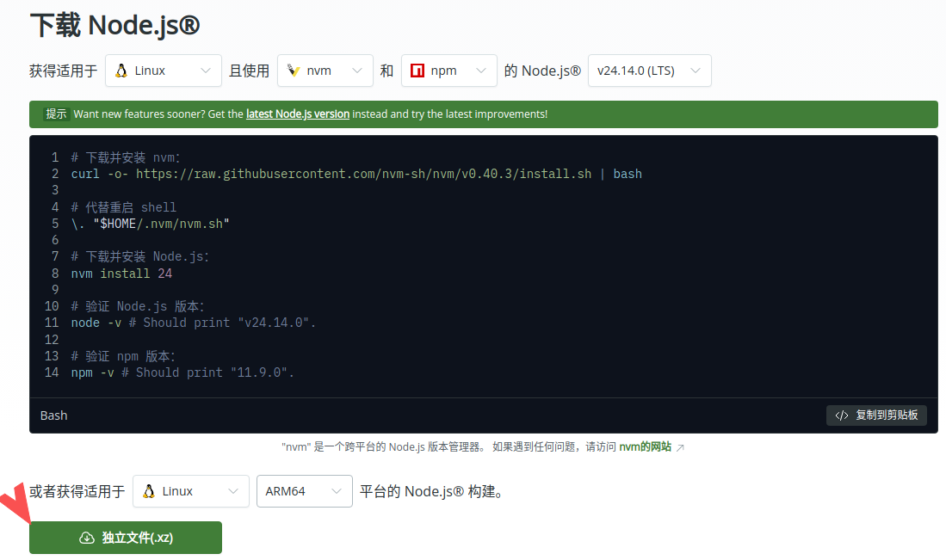The height and width of the screenshot is (560, 946).
Task: Click the nvm logo icon
Action: (294, 71)
